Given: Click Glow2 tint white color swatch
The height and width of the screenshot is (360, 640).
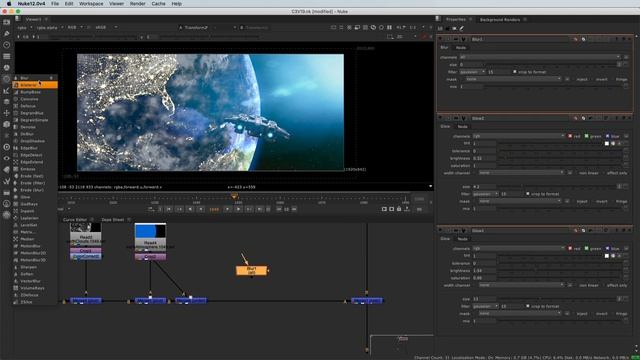Looking at the screenshot, I should (607, 143).
